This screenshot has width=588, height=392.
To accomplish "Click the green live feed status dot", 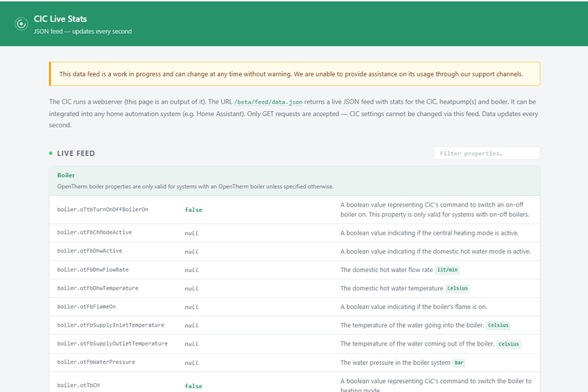I will [x=51, y=153].
